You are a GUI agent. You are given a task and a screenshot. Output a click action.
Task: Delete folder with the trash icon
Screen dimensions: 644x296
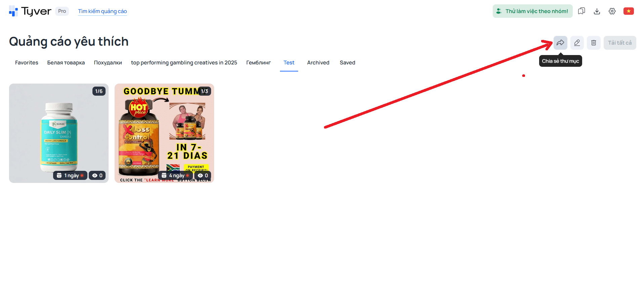click(x=594, y=43)
